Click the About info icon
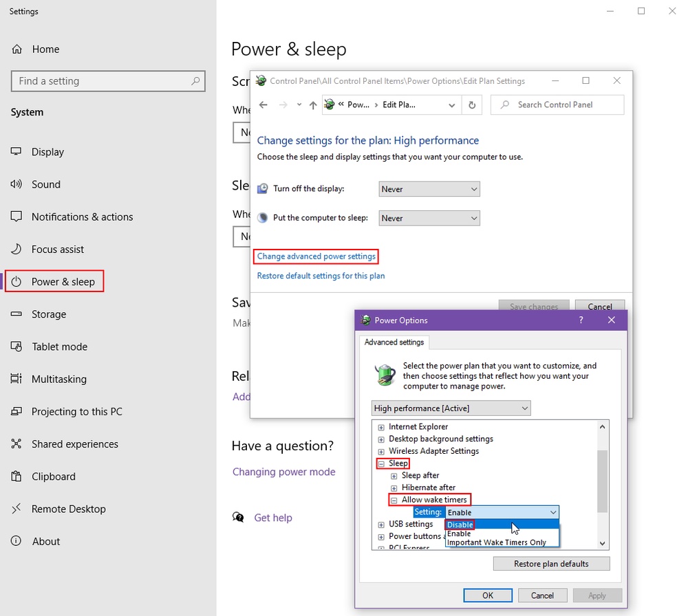 pyautogui.click(x=17, y=541)
